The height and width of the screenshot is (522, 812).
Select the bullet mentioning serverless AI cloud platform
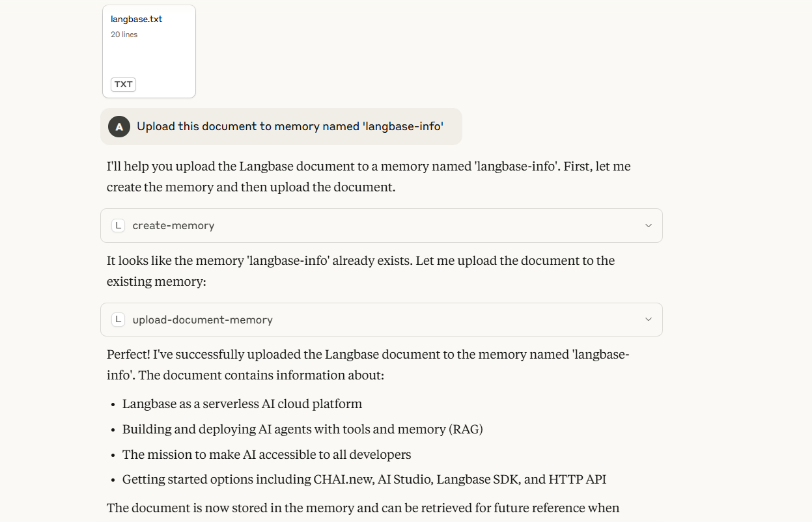[x=242, y=404]
